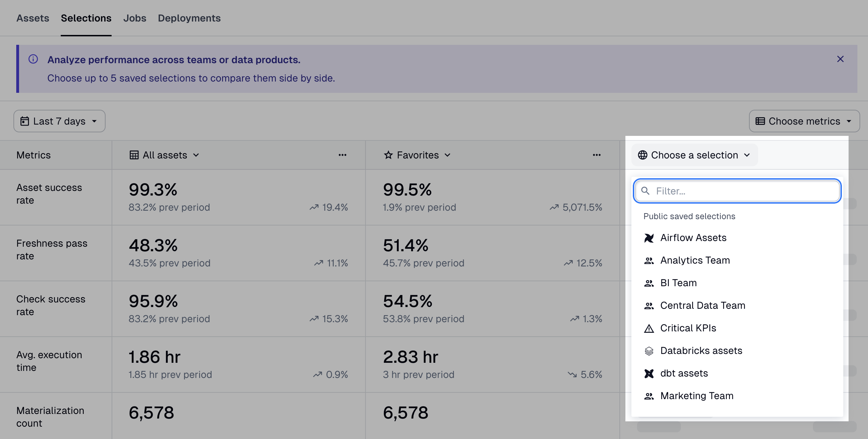The width and height of the screenshot is (868, 439).
Task: Dismiss the info banner with X icon
Action: tap(840, 59)
